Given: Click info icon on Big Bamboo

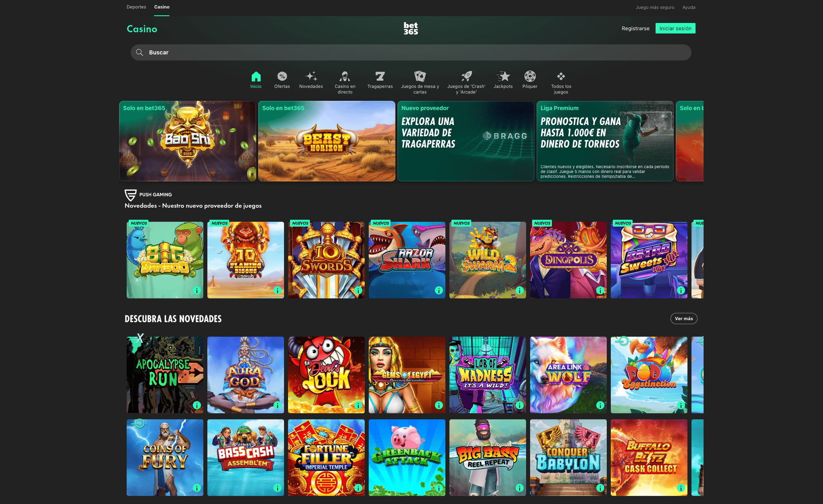Looking at the screenshot, I should [197, 290].
